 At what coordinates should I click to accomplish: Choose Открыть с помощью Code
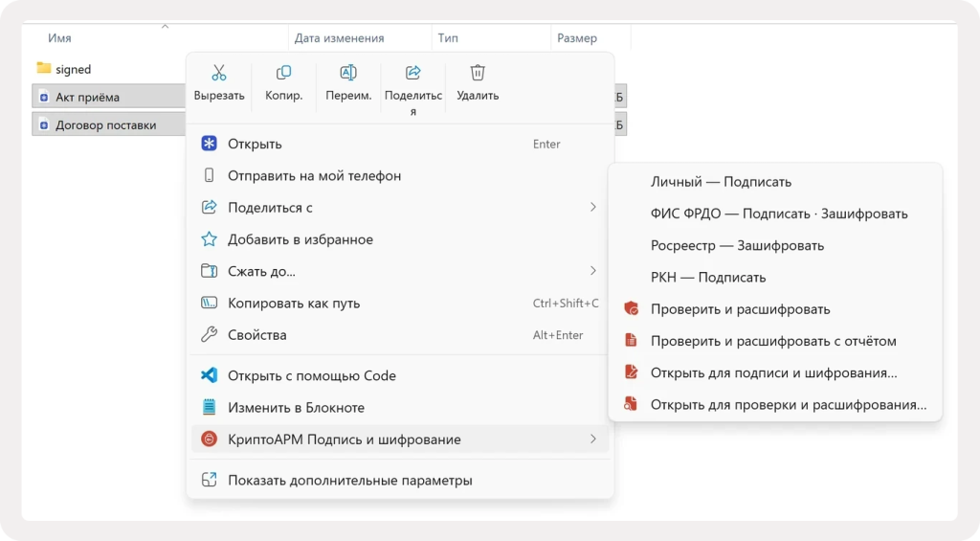pyautogui.click(x=400, y=375)
